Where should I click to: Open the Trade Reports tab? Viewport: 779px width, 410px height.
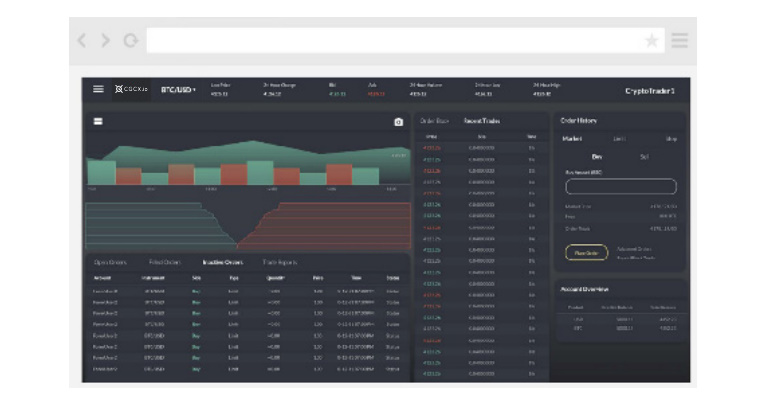tap(280, 262)
